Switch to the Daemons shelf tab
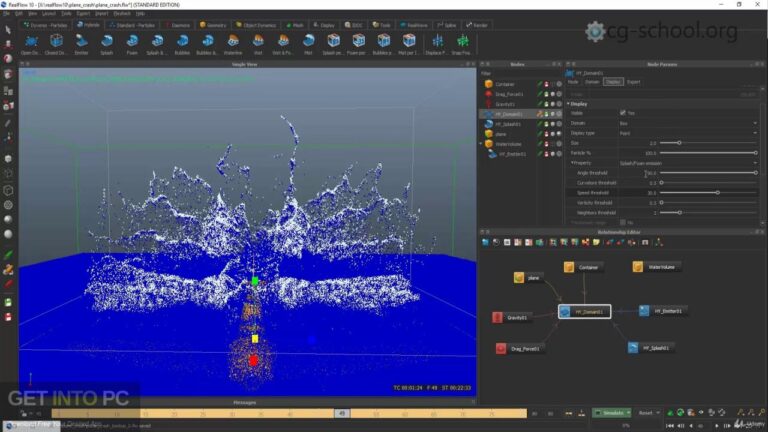This screenshot has width=768, height=432. tap(178, 25)
